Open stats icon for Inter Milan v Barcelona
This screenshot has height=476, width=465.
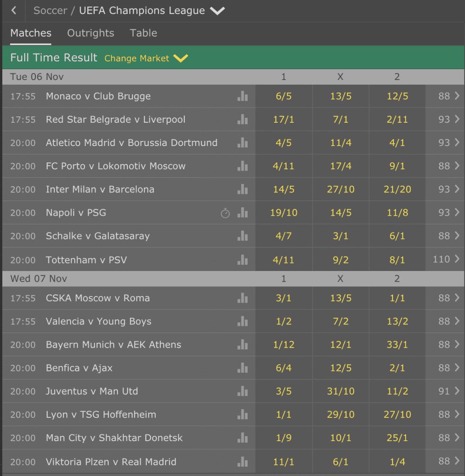tap(242, 189)
